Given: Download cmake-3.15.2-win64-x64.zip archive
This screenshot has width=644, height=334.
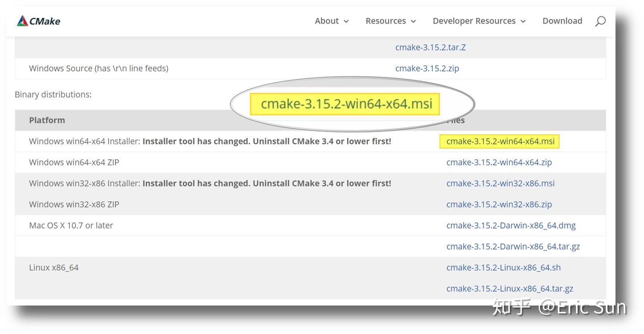Looking at the screenshot, I should pyautogui.click(x=499, y=162).
